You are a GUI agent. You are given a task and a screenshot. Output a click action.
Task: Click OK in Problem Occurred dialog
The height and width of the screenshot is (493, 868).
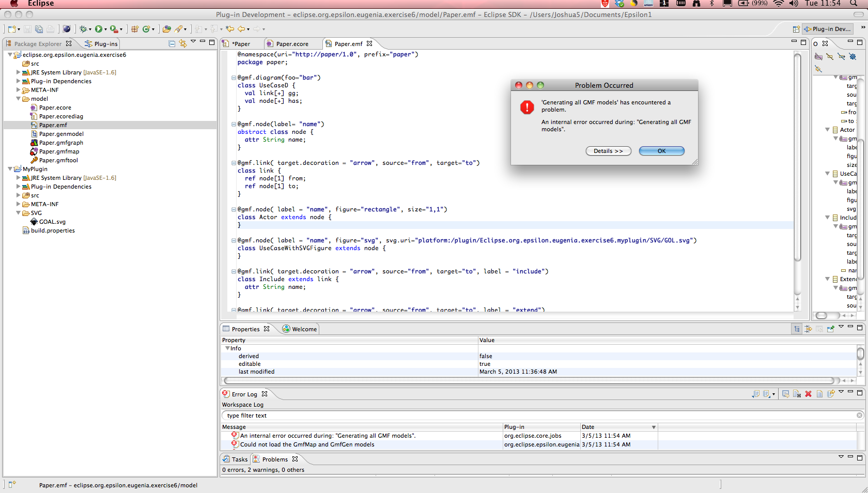click(661, 151)
